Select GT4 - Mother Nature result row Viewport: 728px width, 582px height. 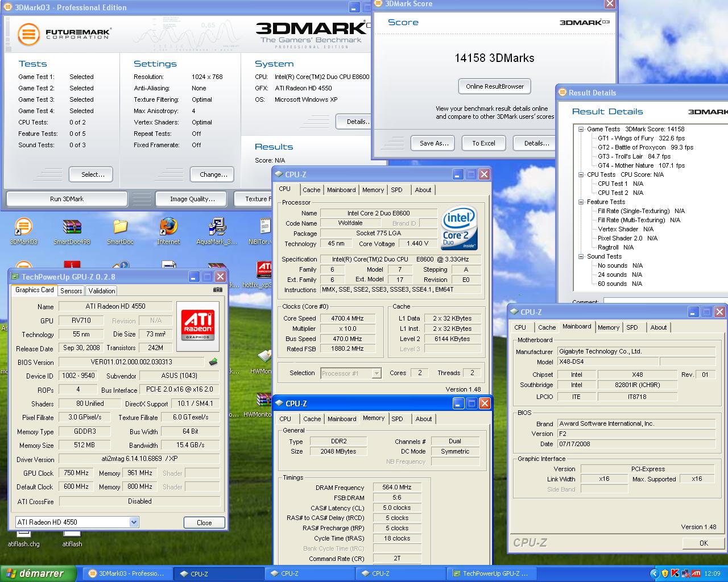(641, 165)
